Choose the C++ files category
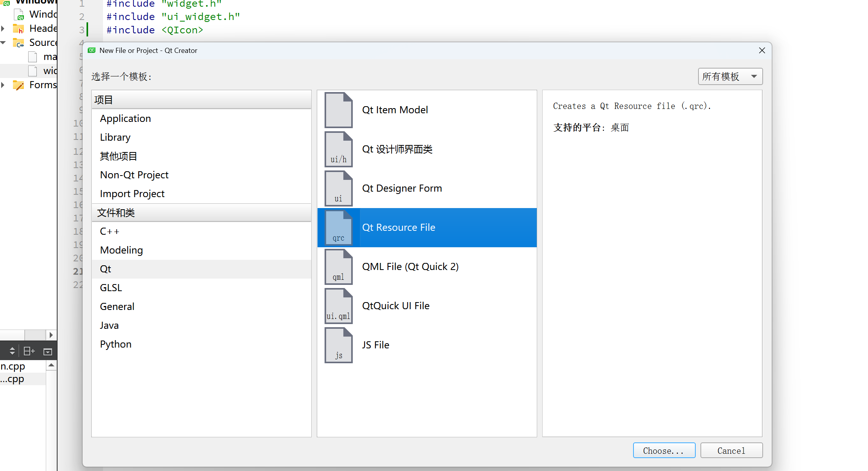868x471 pixels. 110,232
